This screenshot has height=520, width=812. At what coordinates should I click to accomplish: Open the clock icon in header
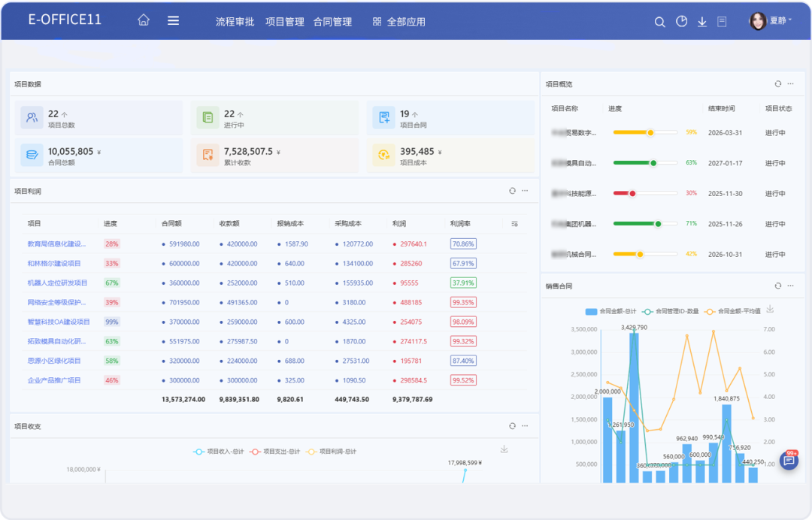tap(681, 22)
